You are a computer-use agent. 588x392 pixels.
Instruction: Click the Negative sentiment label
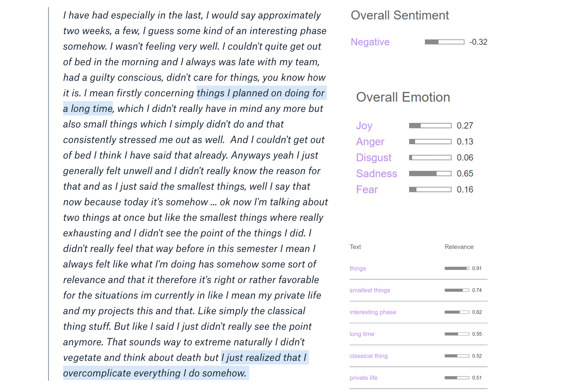(x=370, y=42)
